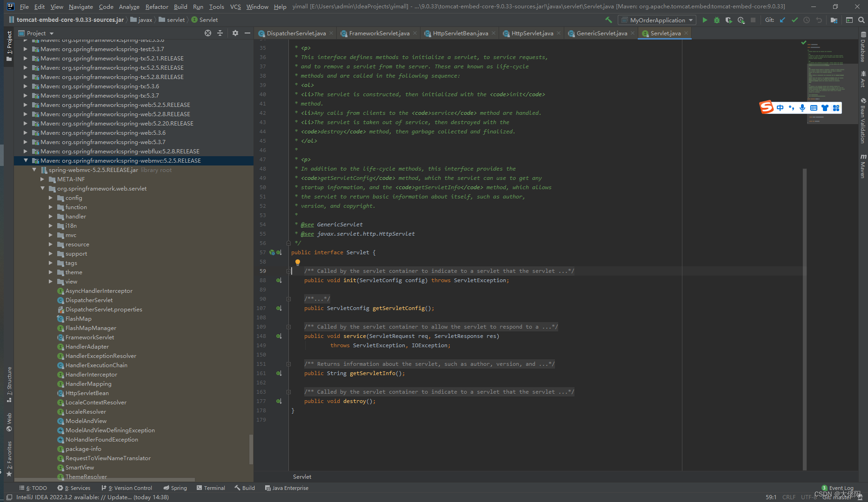Image resolution: width=868 pixels, height=502 pixels.
Task: Open the Maven tool window
Action: [x=863, y=166]
